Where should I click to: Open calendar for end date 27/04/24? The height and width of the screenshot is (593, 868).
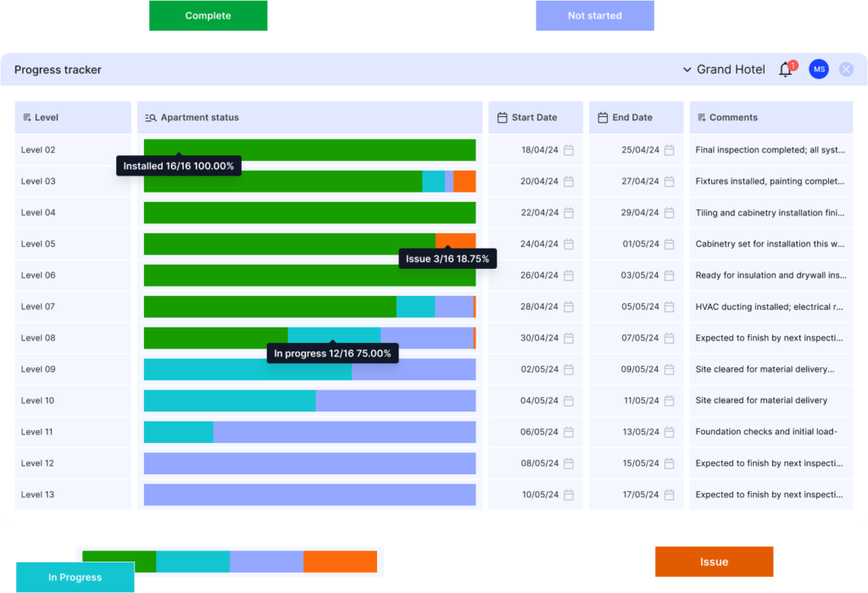(x=670, y=182)
